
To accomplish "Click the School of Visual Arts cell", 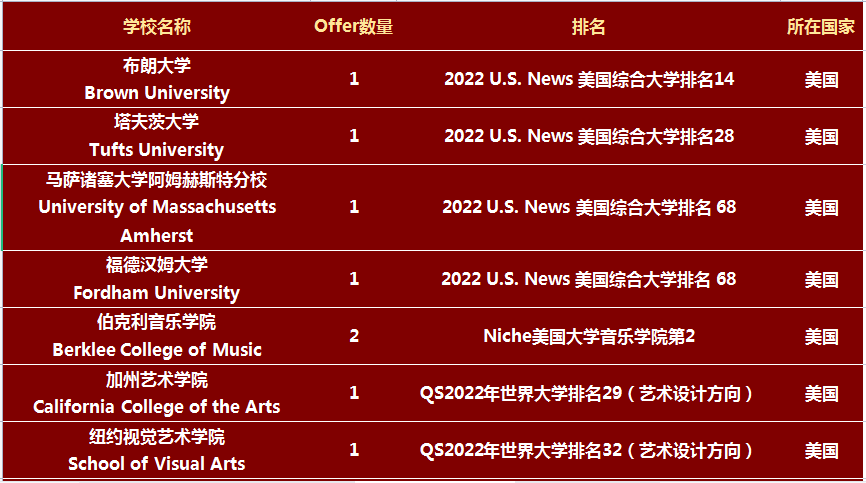I will point(157,450).
